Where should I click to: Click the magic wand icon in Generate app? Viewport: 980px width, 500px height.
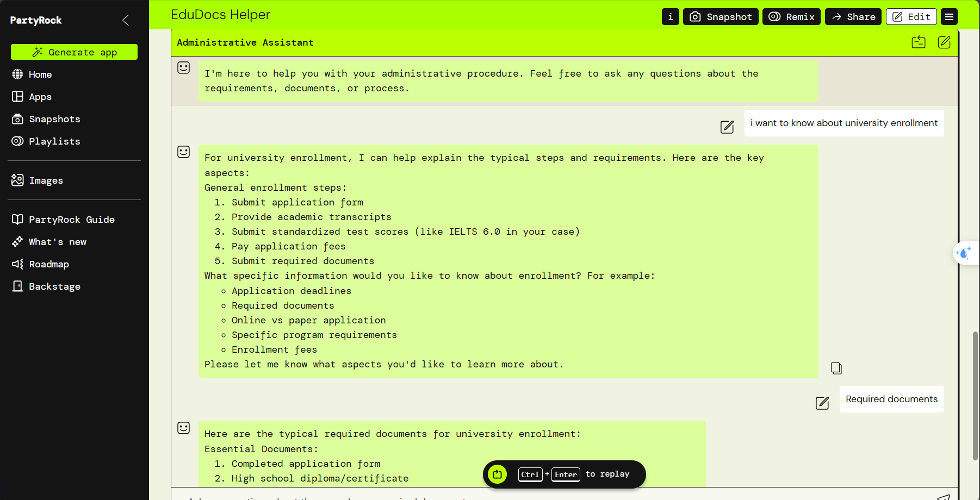click(38, 52)
